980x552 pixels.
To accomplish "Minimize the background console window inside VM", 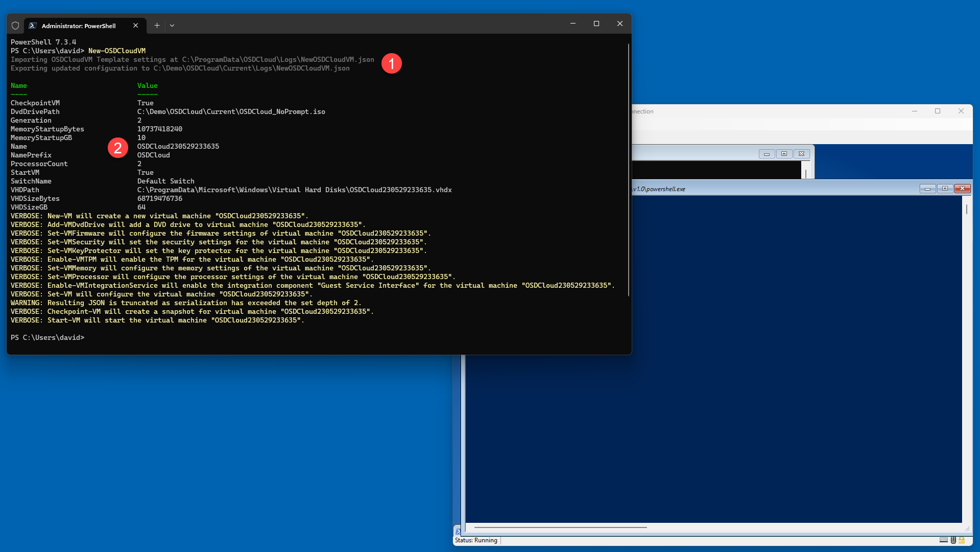I will [x=767, y=154].
